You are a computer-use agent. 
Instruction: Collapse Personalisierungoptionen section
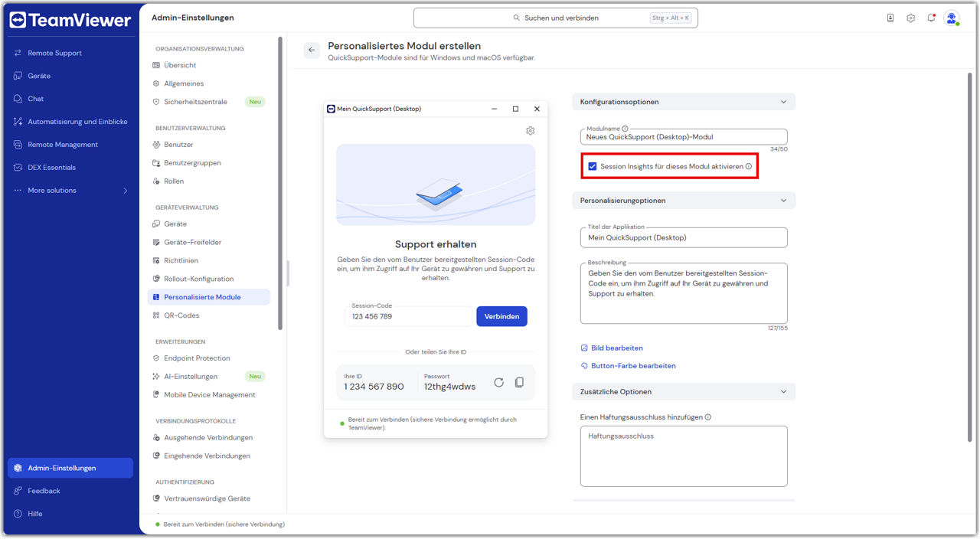783,201
